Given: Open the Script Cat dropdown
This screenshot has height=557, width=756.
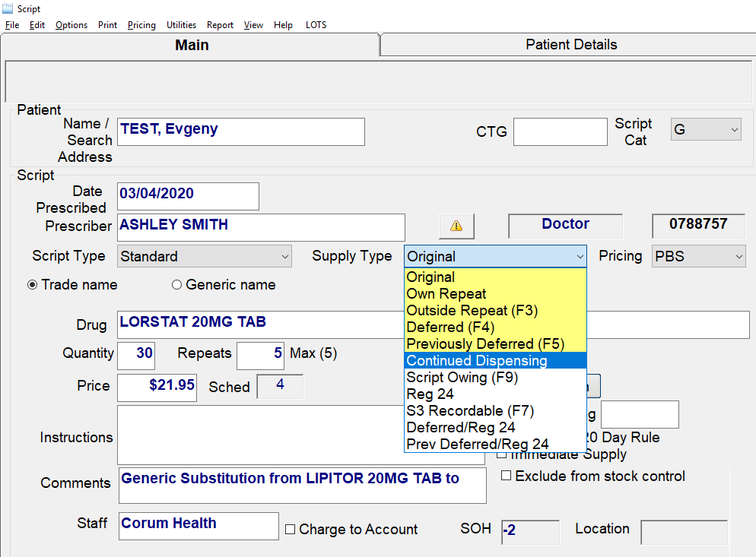Looking at the screenshot, I should pos(734,130).
